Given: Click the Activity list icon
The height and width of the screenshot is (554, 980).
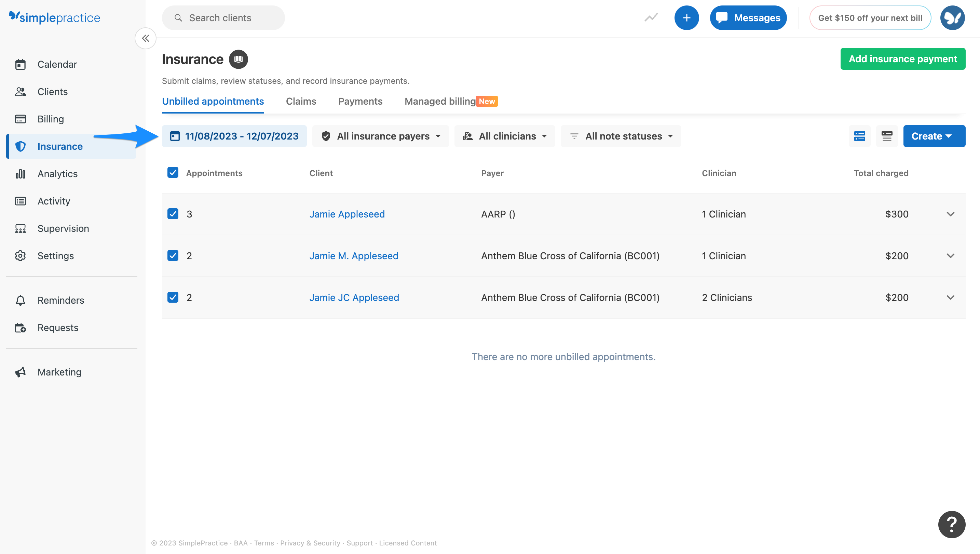Looking at the screenshot, I should (x=20, y=201).
